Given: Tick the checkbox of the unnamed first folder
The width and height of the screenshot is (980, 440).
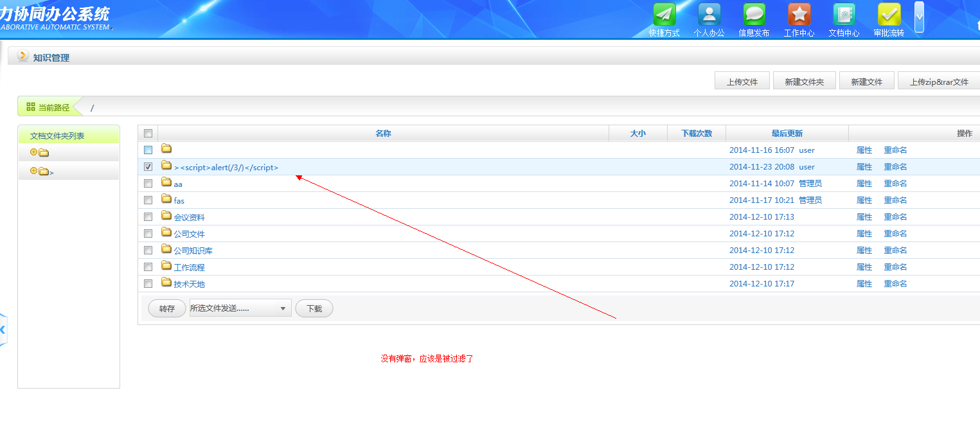Looking at the screenshot, I should point(148,150).
